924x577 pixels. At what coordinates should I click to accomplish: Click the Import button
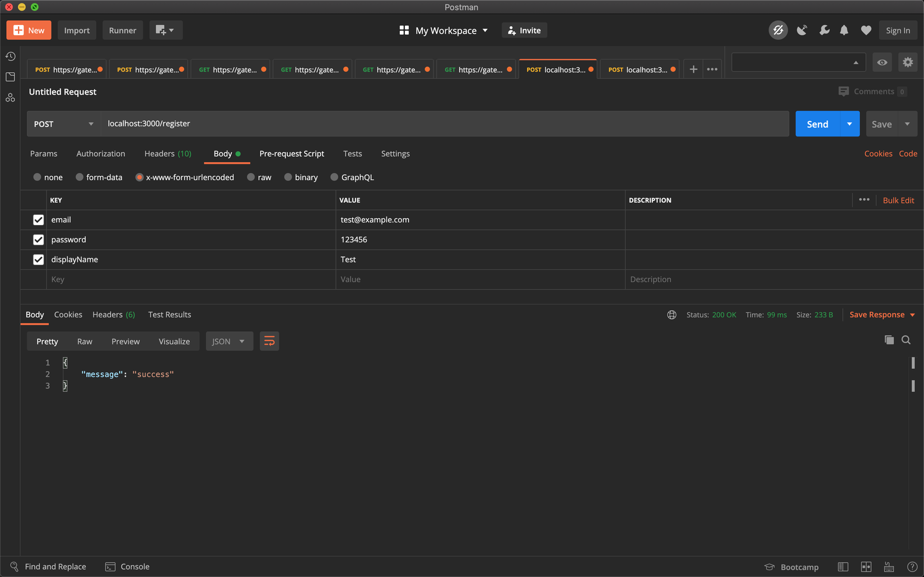click(x=77, y=30)
